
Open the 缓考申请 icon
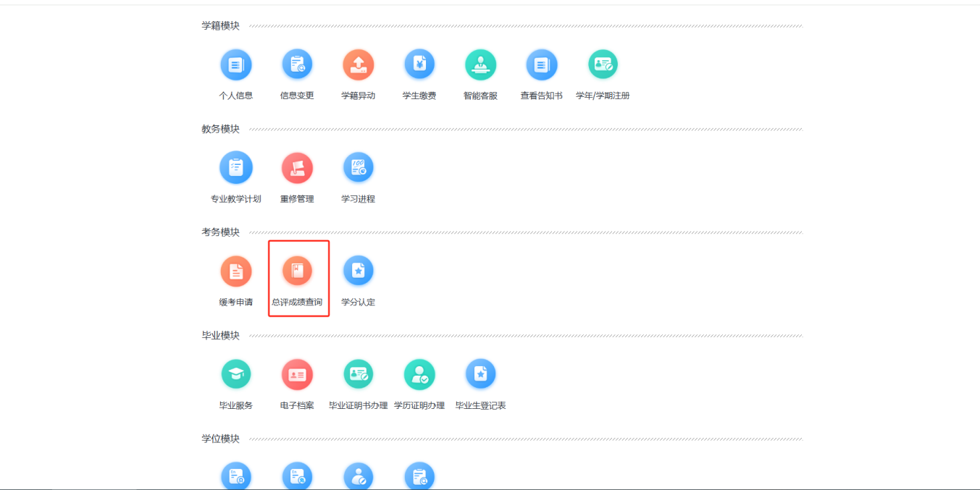235,271
